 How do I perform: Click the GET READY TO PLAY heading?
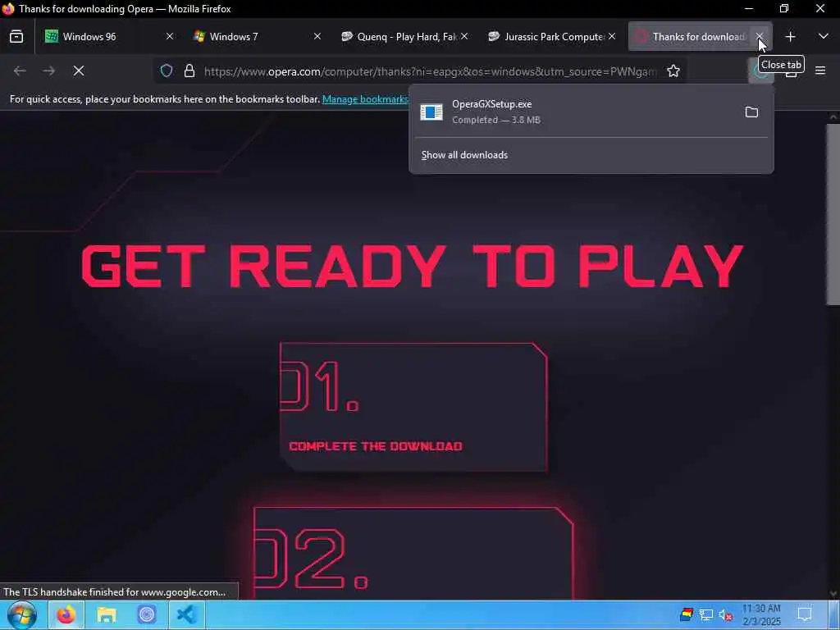[412, 267]
